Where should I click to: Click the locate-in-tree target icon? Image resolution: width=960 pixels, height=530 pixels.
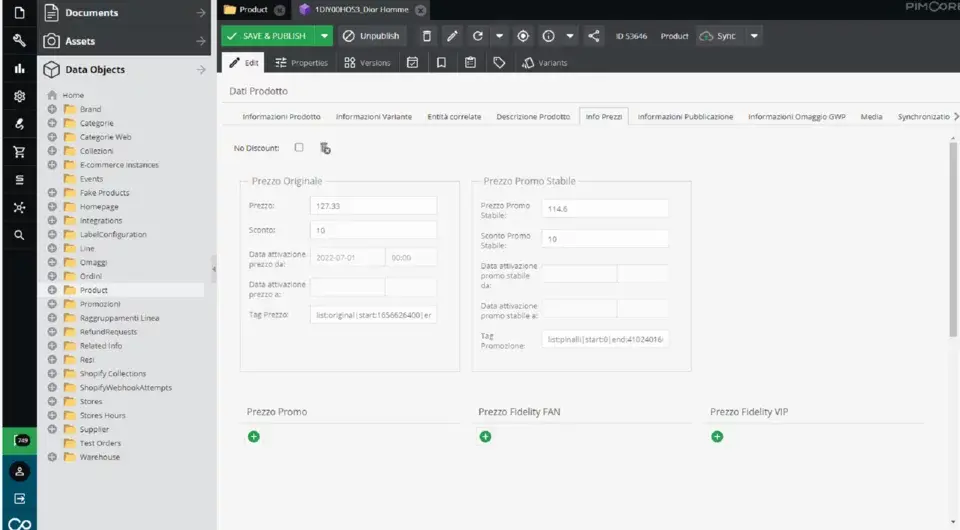click(523, 36)
